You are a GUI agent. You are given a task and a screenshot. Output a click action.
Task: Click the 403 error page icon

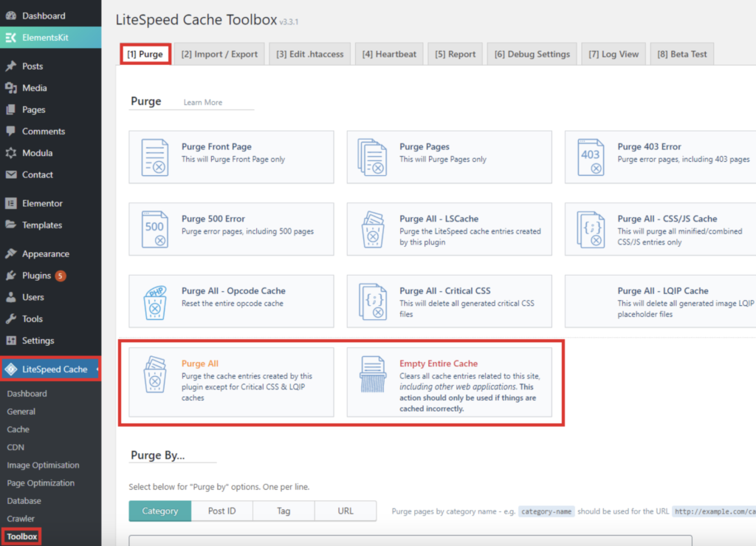(591, 157)
